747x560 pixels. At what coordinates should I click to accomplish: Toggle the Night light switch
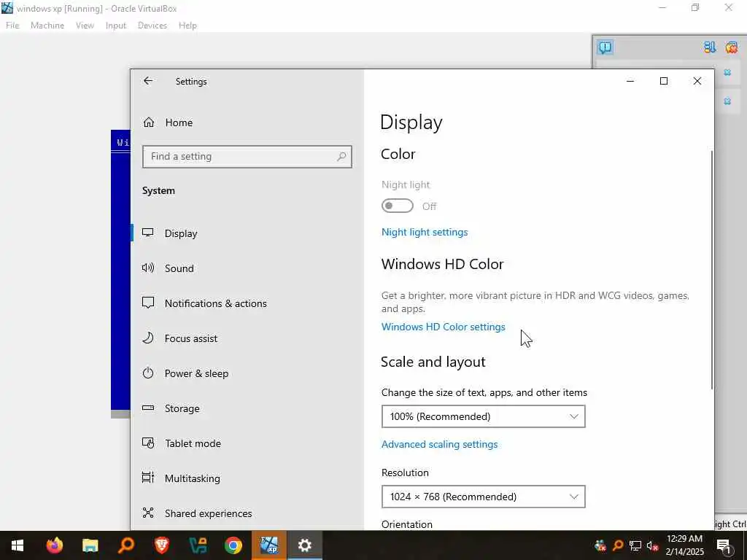398,206
